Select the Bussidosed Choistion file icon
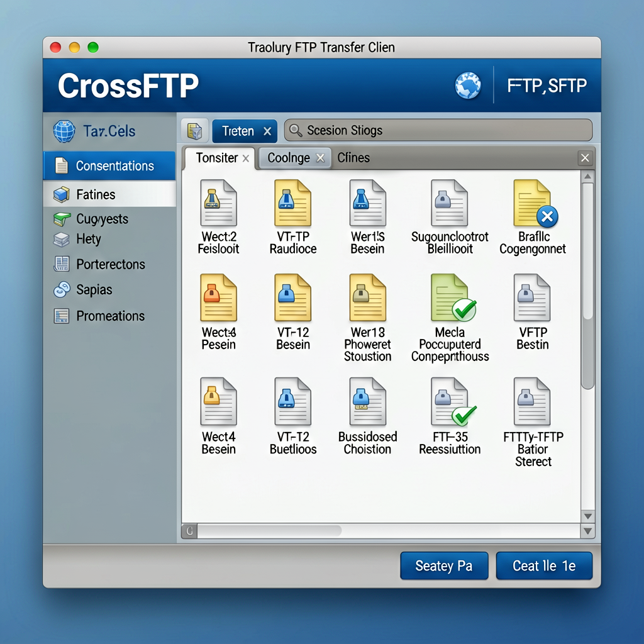Image resolution: width=644 pixels, height=644 pixels. pos(367,401)
